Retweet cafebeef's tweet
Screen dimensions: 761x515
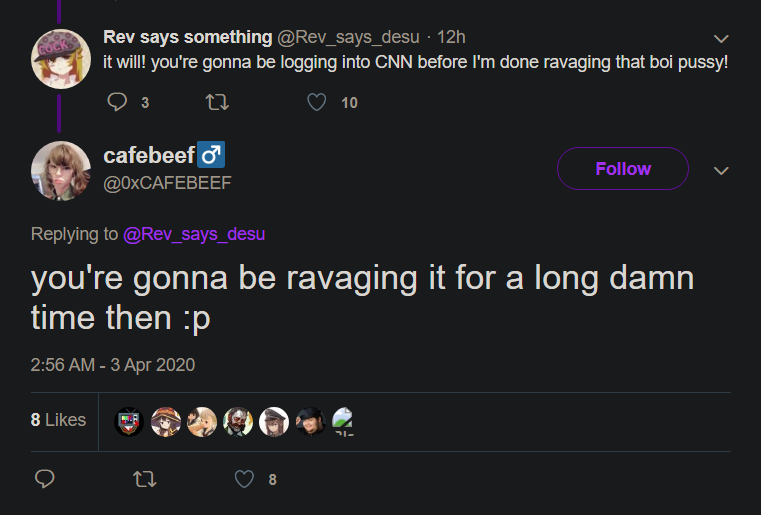pyautogui.click(x=145, y=479)
